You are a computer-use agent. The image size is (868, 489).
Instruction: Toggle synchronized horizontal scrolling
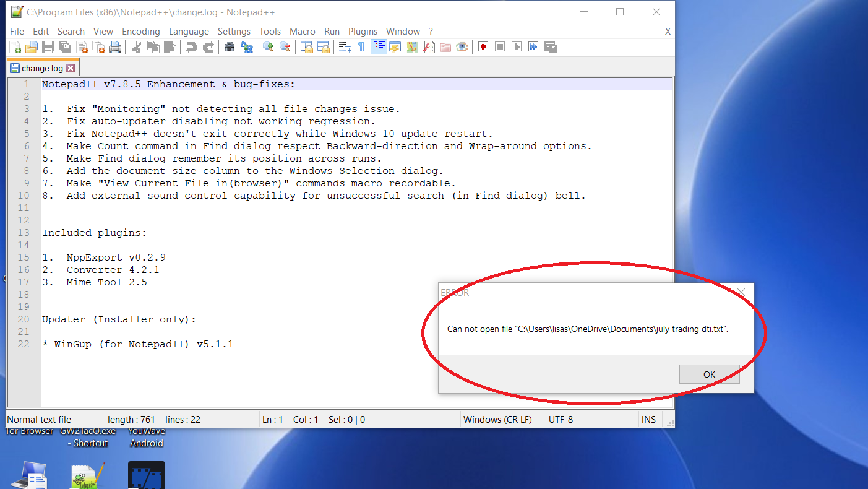tap(323, 47)
